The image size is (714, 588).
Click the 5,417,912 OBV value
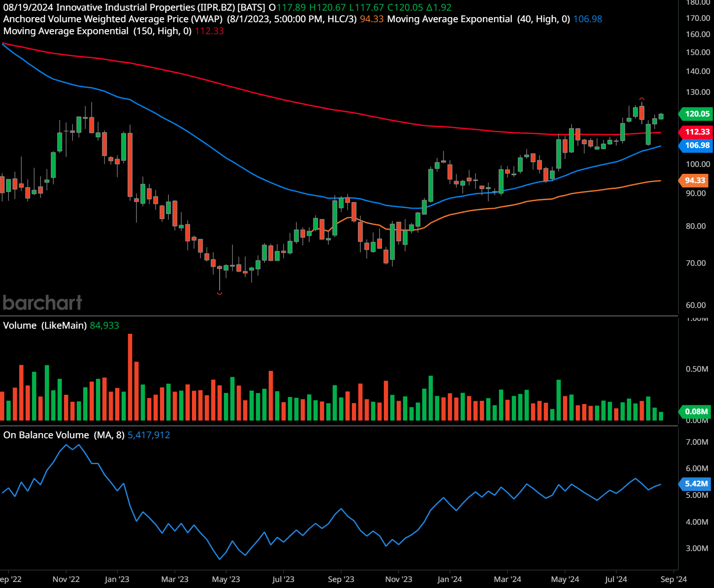click(149, 435)
